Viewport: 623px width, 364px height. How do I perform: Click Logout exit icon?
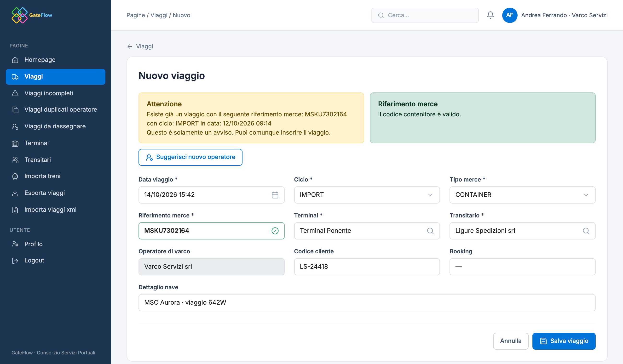pos(15,261)
